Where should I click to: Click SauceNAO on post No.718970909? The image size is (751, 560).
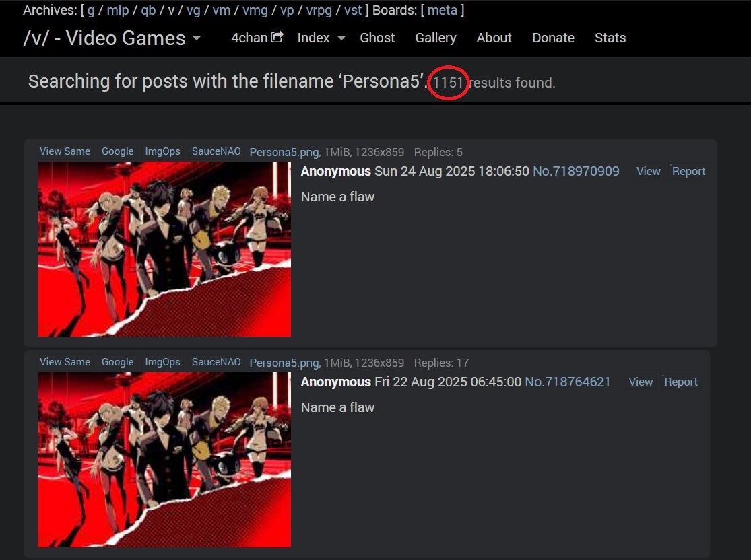tap(216, 151)
